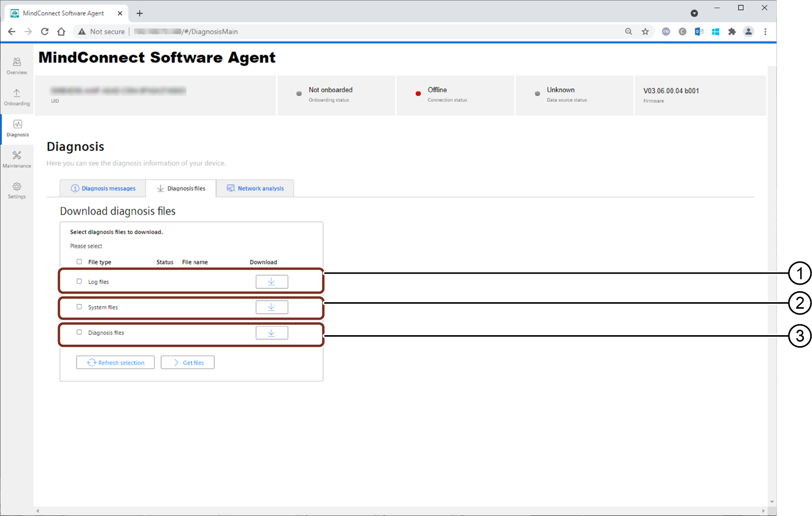
Task: Click the Download column header
Action: 263,262
